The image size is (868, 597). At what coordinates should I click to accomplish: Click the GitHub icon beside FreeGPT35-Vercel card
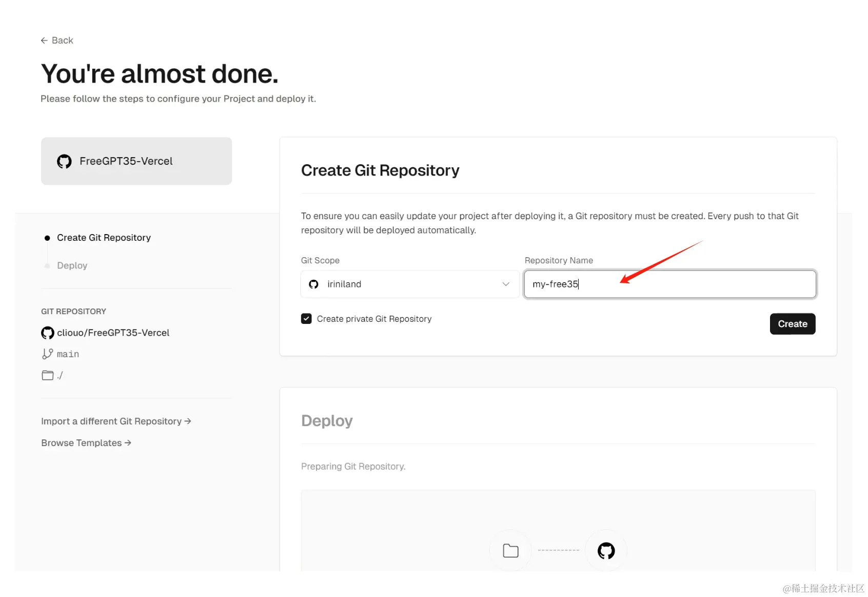pos(64,162)
